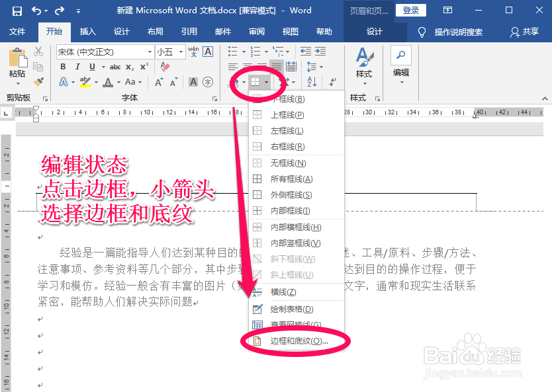Undo the last action
Viewport: 552px width, 392px height.
coord(36,11)
